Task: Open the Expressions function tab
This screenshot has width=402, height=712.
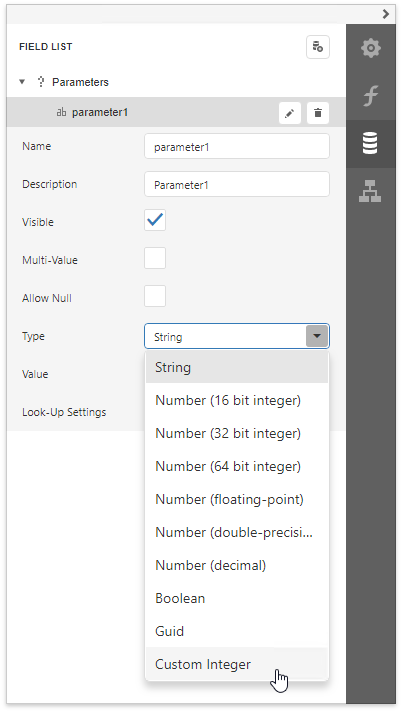Action: coord(370,96)
